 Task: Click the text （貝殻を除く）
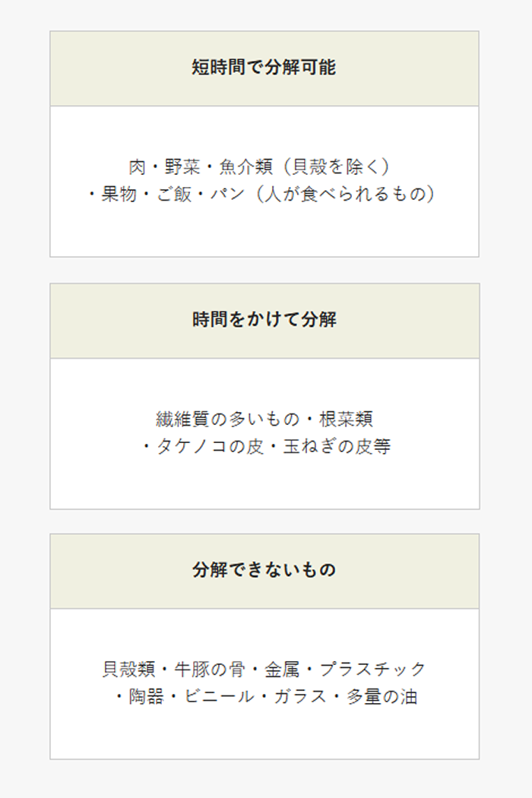[x=336, y=167]
